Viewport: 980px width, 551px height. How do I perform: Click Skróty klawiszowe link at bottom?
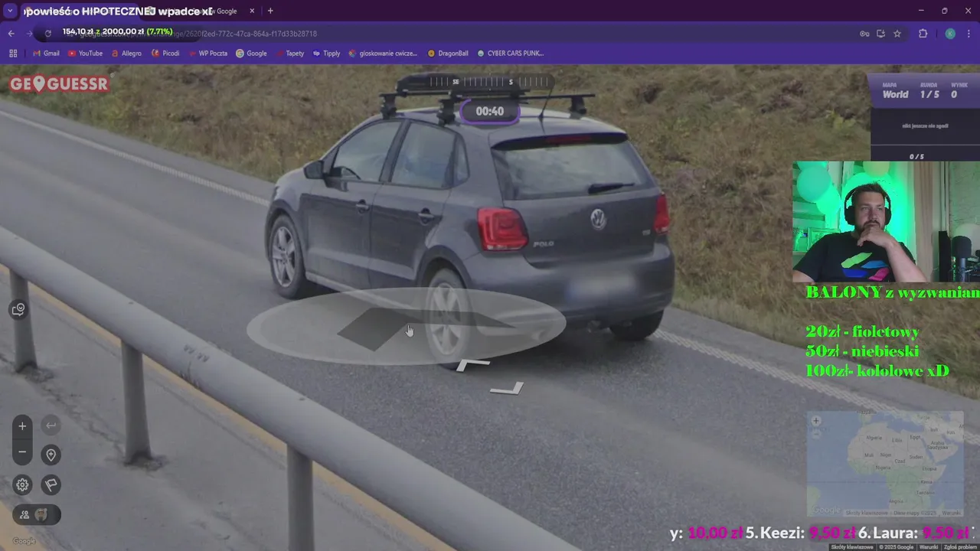click(x=851, y=547)
